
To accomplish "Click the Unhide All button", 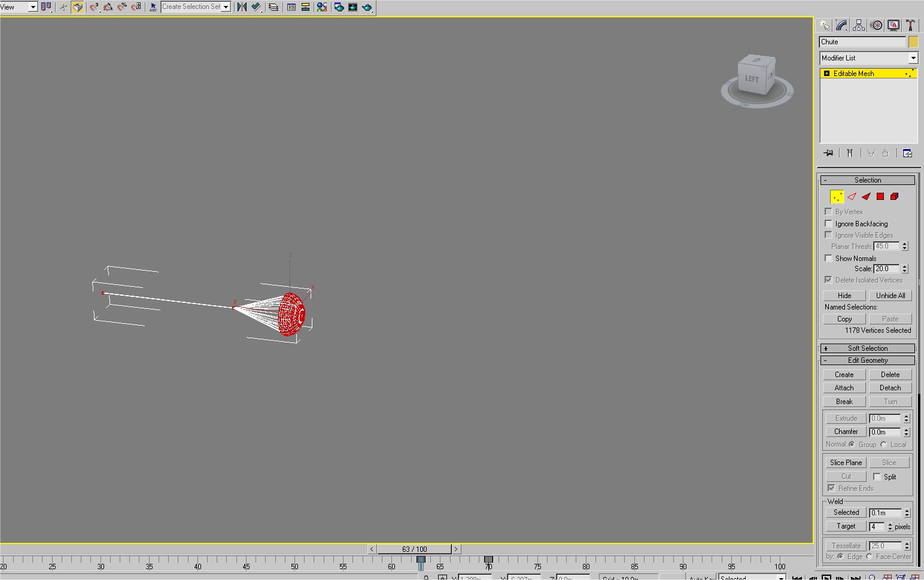I will tap(890, 296).
